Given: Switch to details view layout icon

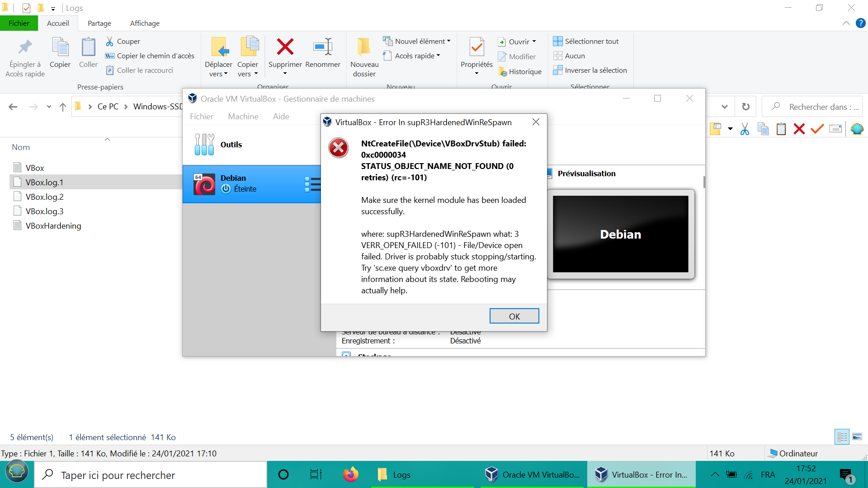Looking at the screenshot, I should click(842, 437).
